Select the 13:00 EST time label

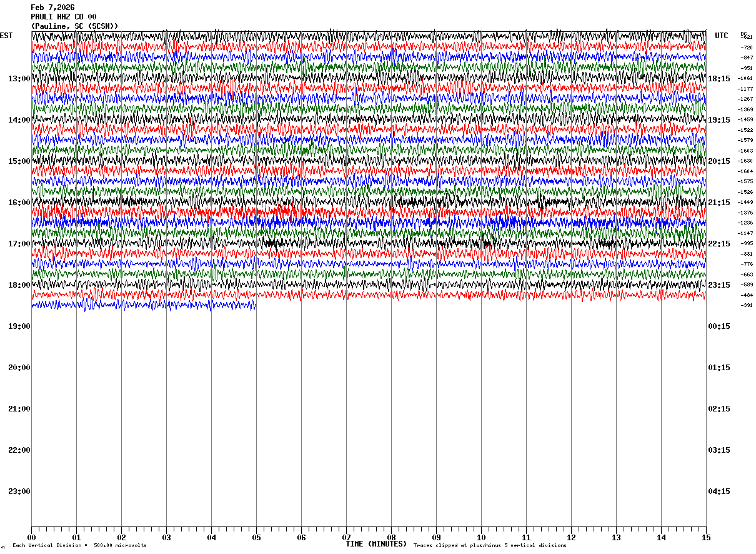19,79
